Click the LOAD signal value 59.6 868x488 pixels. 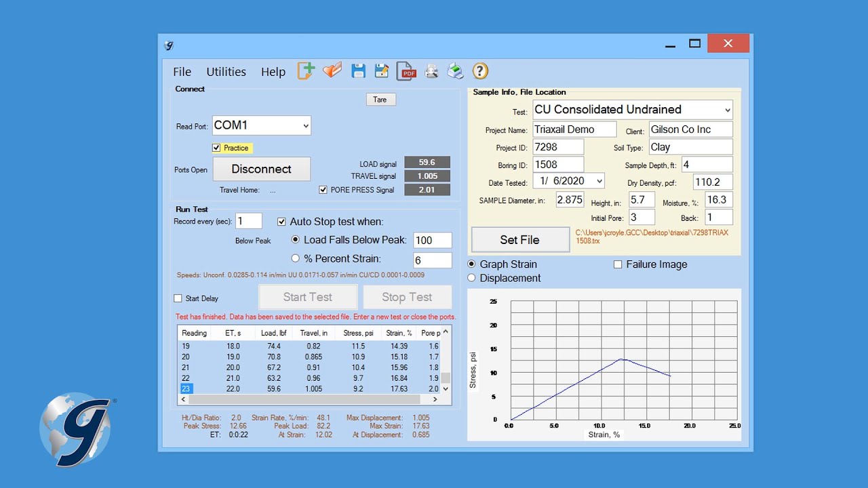(x=427, y=163)
